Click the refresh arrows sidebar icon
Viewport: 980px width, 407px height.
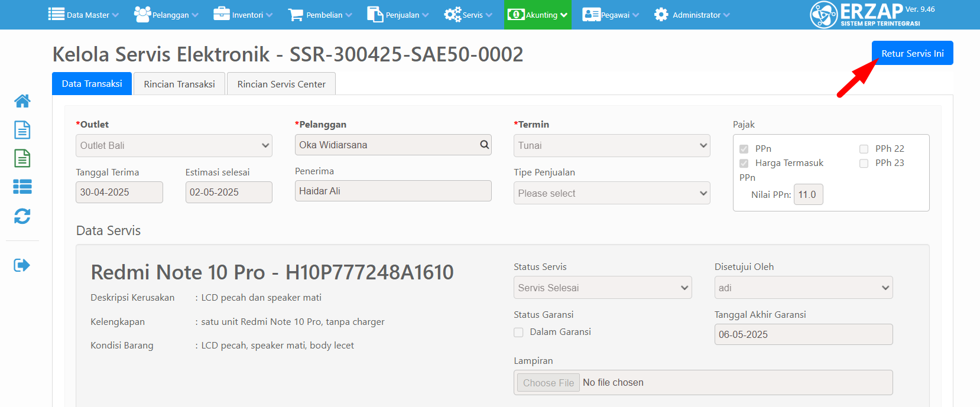pos(22,216)
